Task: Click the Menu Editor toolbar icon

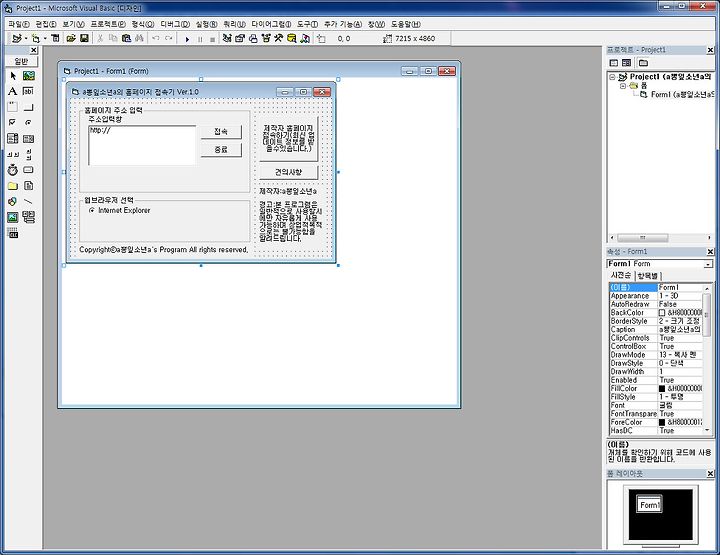Action: pyautogui.click(x=56, y=39)
